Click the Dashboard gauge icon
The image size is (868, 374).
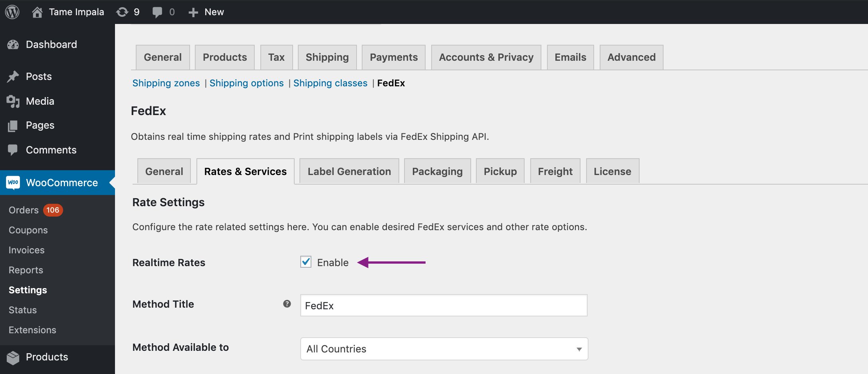click(x=13, y=45)
